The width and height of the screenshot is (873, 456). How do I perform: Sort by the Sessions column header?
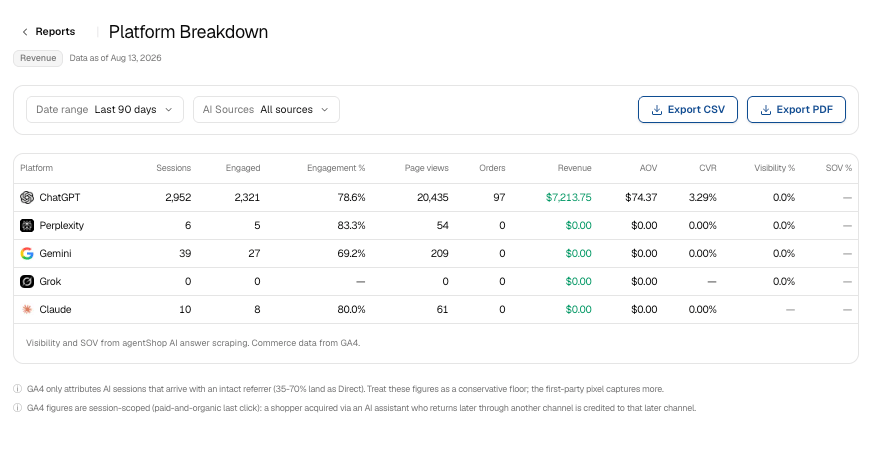[173, 168]
